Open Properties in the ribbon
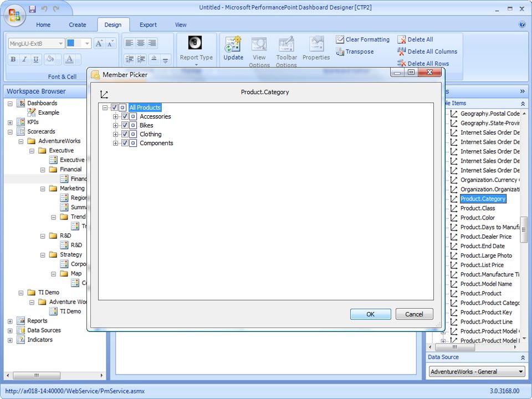532x399 pixels. (316, 49)
